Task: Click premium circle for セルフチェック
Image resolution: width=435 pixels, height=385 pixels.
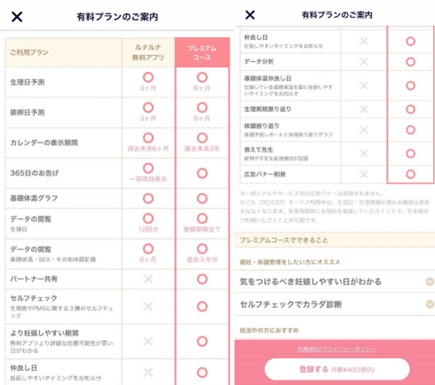Action: pyautogui.click(x=202, y=306)
